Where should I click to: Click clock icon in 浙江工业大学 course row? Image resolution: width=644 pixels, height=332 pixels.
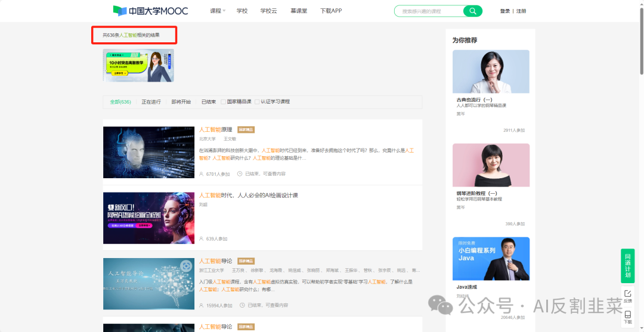click(242, 305)
